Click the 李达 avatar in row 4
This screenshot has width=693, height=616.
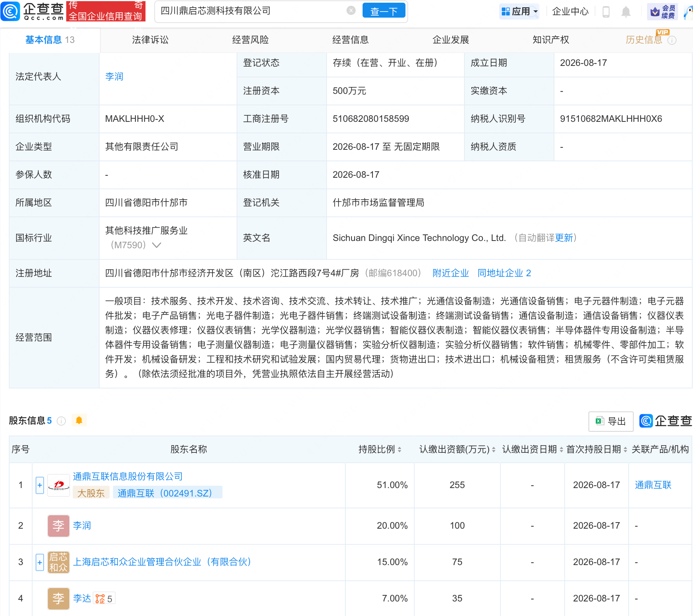(59, 598)
